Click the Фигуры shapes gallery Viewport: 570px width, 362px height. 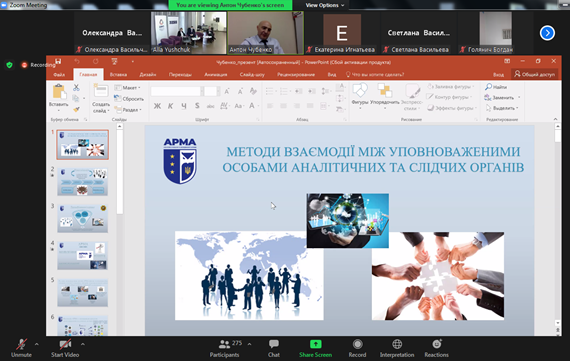pos(360,95)
